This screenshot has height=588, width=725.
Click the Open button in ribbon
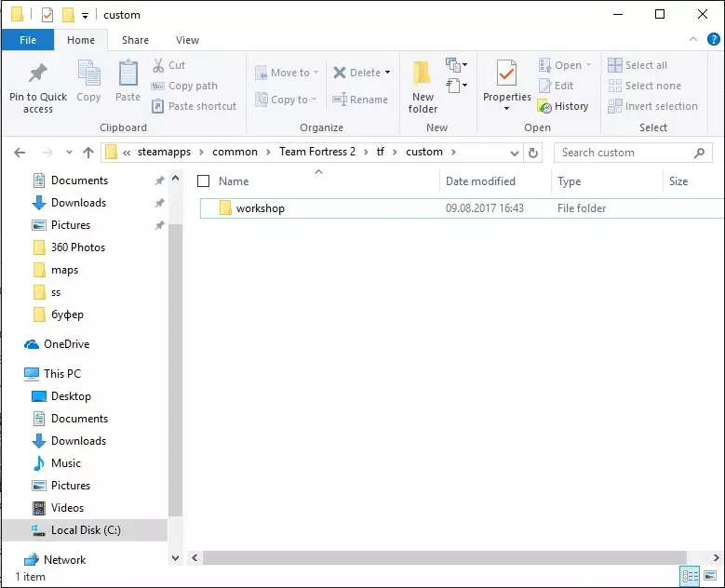pos(565,65)
